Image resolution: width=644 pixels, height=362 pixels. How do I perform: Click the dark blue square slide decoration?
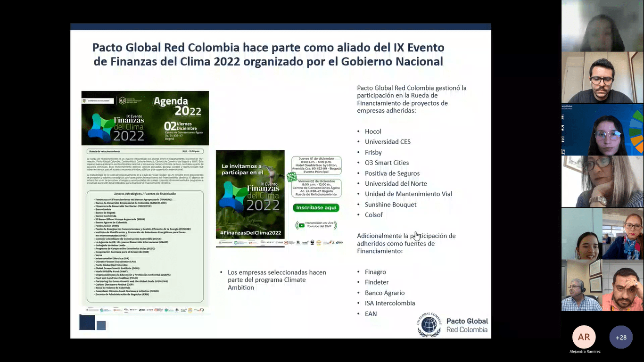(x=87, y=322)
